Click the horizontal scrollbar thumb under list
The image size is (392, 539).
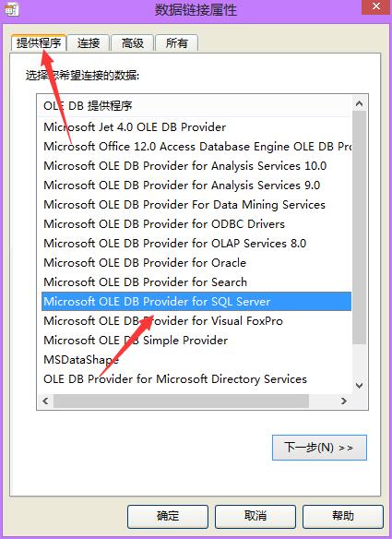181,401
